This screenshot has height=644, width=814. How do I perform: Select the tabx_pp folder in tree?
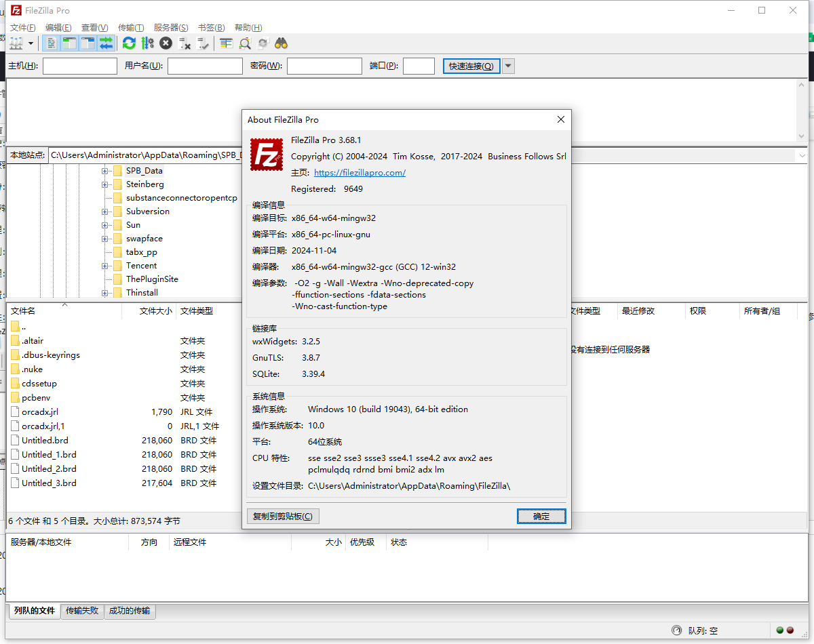(141, 252)
